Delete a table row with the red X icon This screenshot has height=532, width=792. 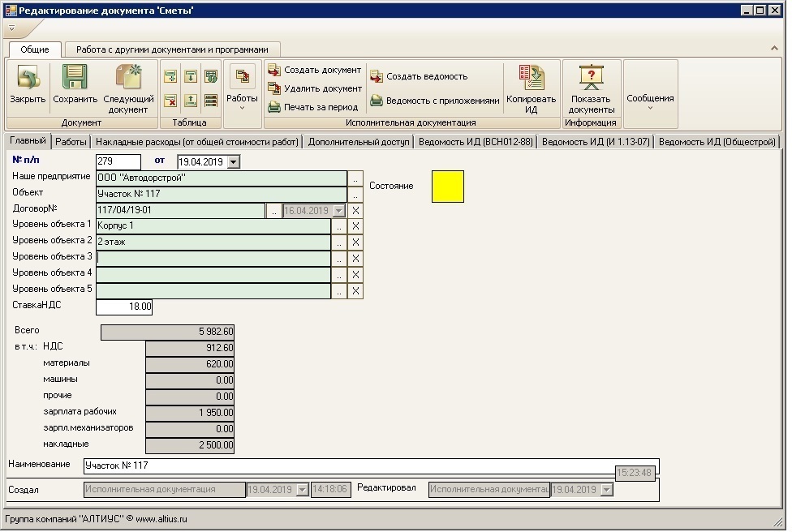point(170,101)
